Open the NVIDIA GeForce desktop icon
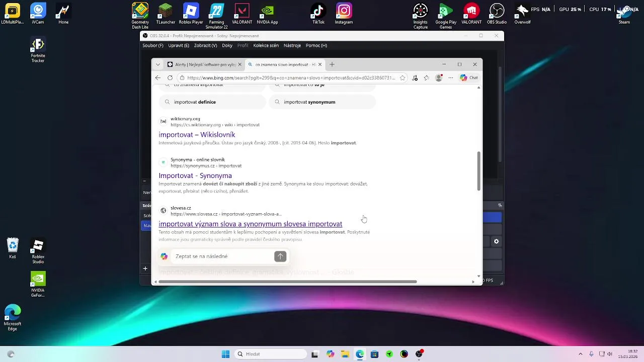Image resolution: width=644 pixels, height=362 pixels. click(38, 285)
